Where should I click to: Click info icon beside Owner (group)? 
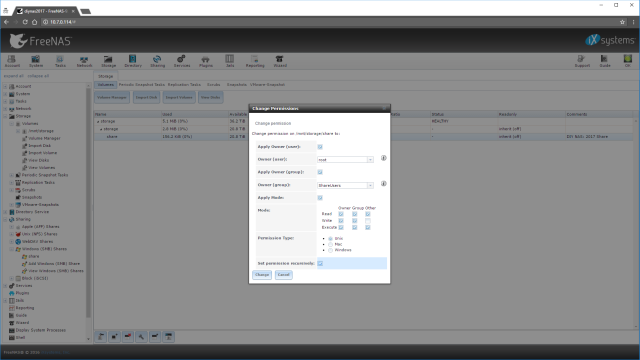click(x=384, y=184)
